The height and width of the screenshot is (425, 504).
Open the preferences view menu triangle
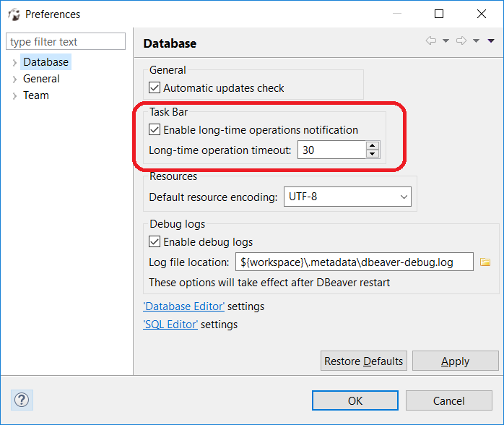point(491,41)
